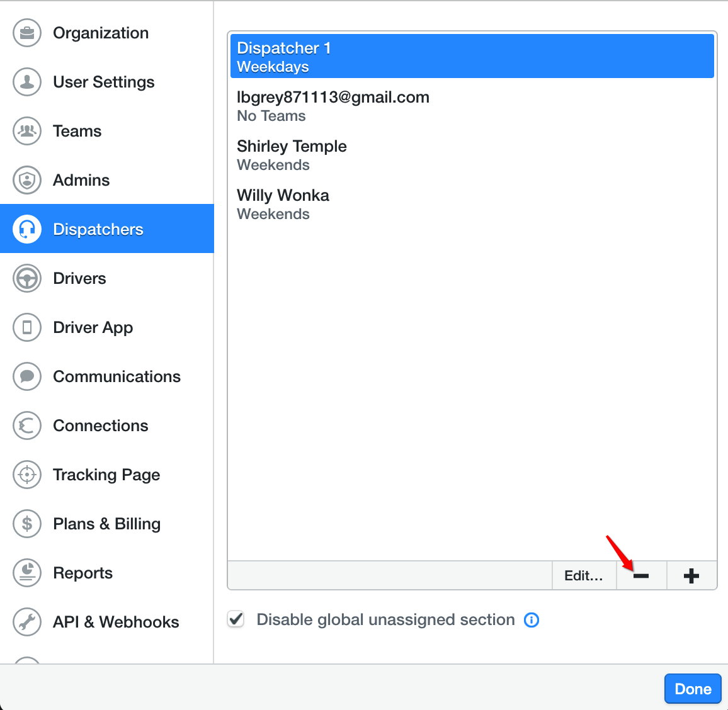Add a new dispatcher with plus button
The width and height of the screenshot is (728, 710).
[x=691, y=576]
